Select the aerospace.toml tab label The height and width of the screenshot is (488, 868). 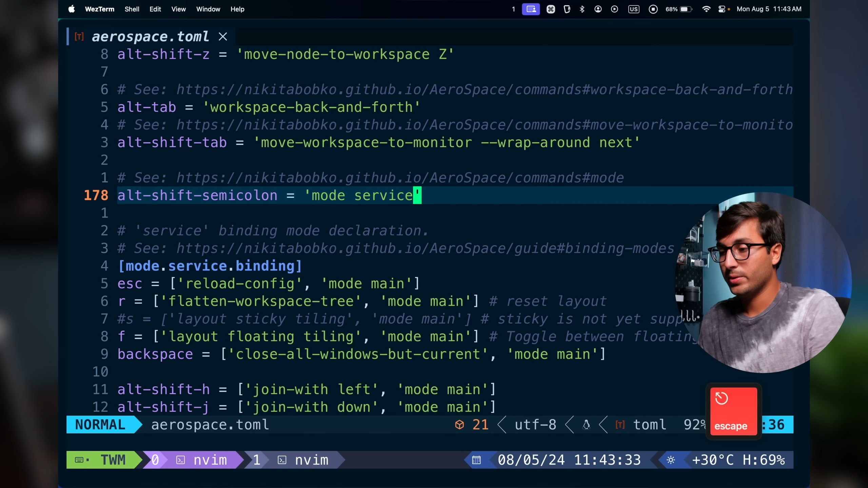pyautogui.click(x=150, y=37)
